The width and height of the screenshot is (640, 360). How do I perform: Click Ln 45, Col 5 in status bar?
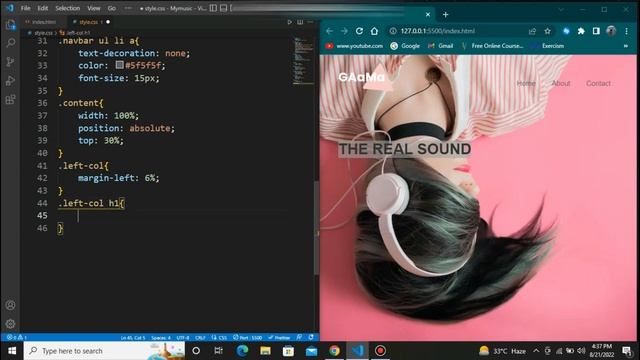(x=133, y=338)
